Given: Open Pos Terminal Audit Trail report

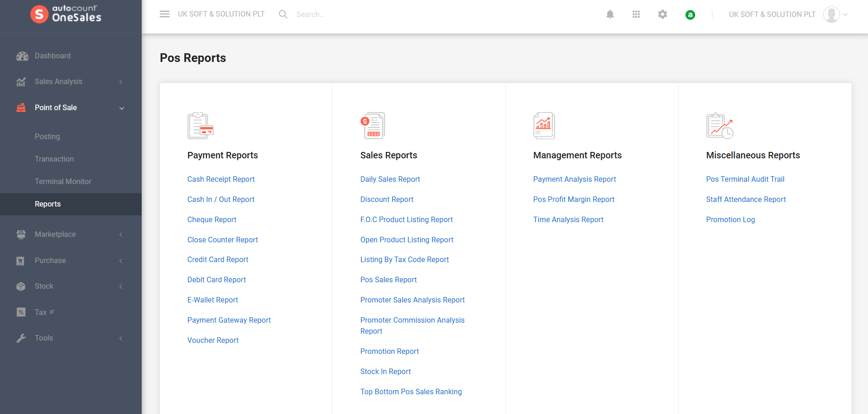Looking at the screenshot, I should point(745,179).
